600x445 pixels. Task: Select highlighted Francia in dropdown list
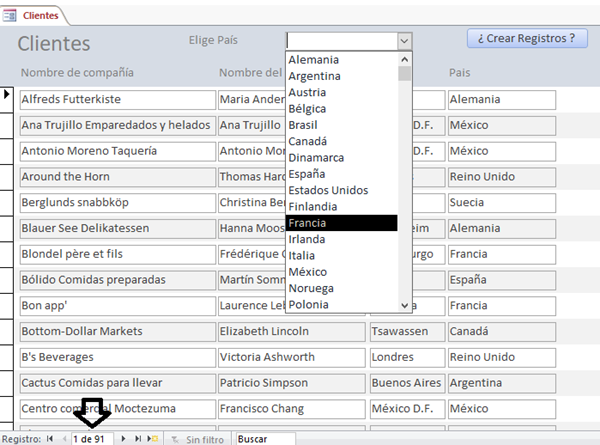pyautogui.click(x=342, y=223)
